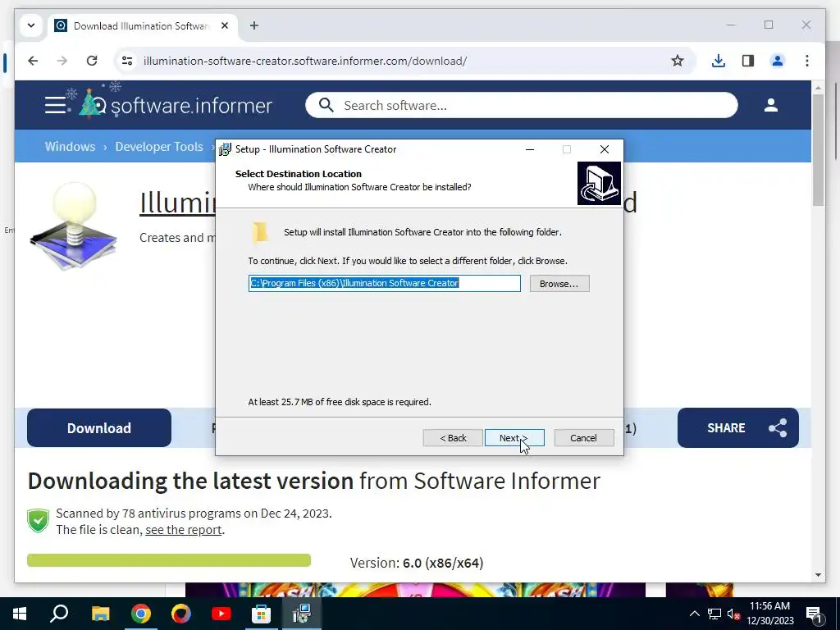The image size is (840, 630).
Task: Focus the Search software field
Action: click(521, 106)
